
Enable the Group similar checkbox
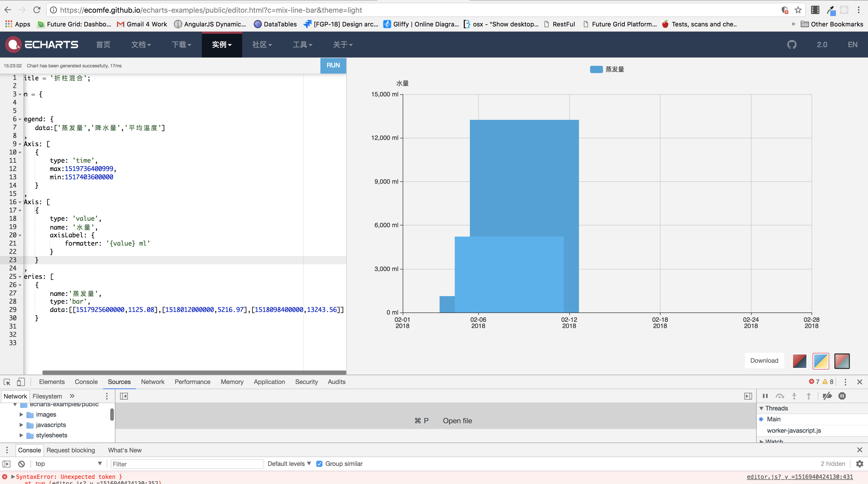pyautogui.click(x=319, y=464)
